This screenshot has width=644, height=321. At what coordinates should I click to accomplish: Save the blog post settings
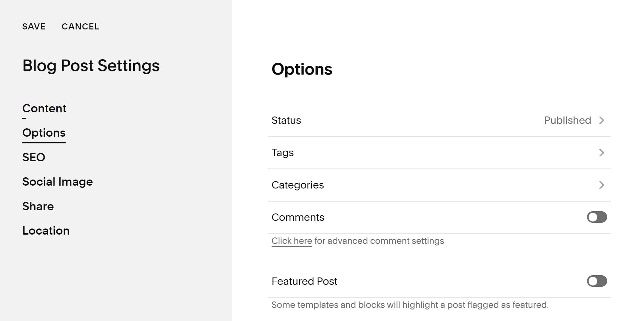tap(34, 27)
